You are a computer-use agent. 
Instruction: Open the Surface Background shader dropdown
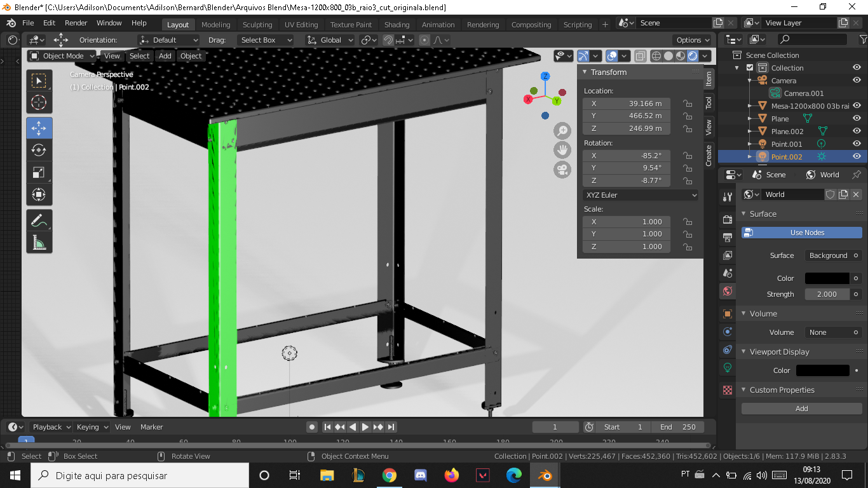tap(832, 255)
